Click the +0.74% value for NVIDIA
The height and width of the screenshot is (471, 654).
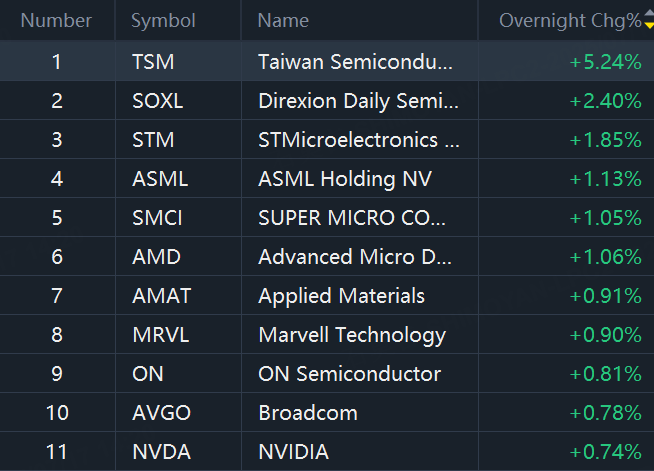point(605,452)
